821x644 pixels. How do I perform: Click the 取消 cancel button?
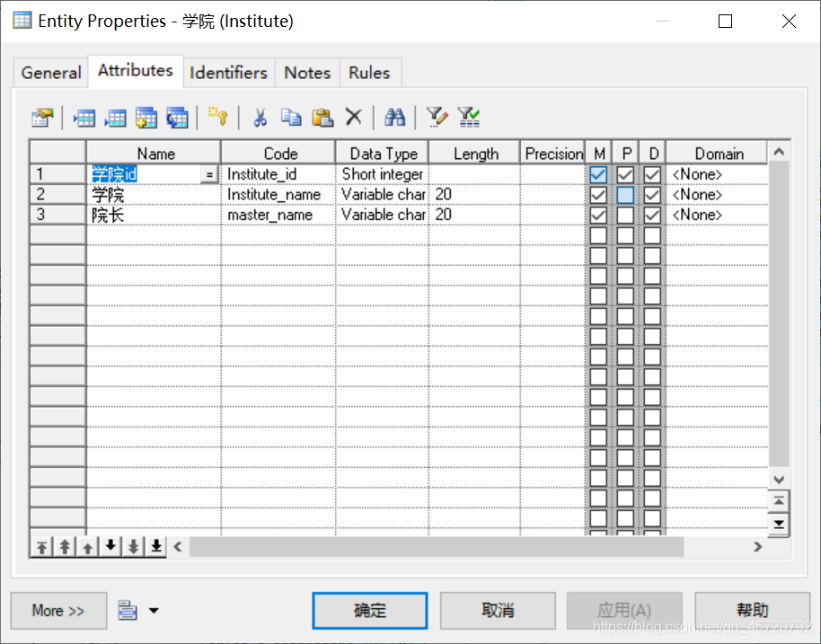(x=498, y=611)
